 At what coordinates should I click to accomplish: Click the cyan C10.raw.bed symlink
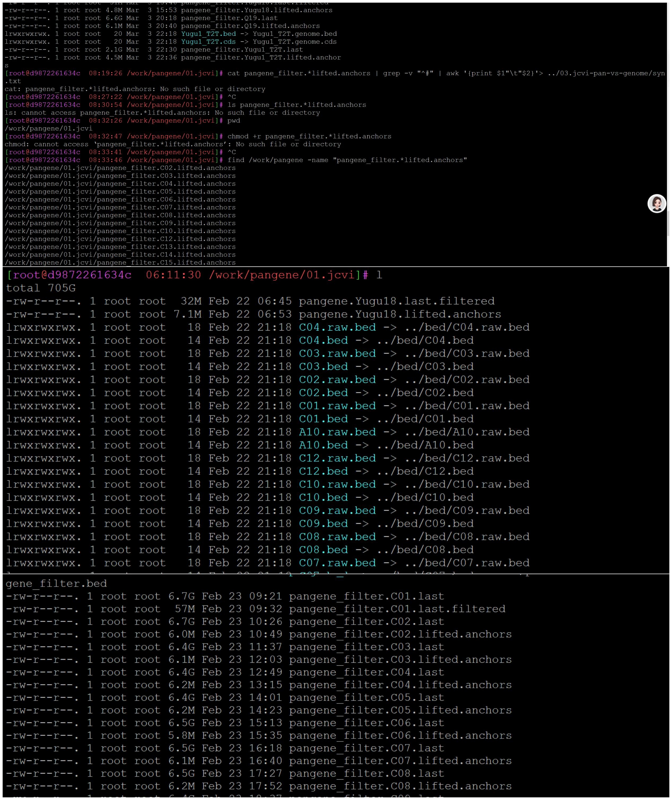click(x=337, y=484)
